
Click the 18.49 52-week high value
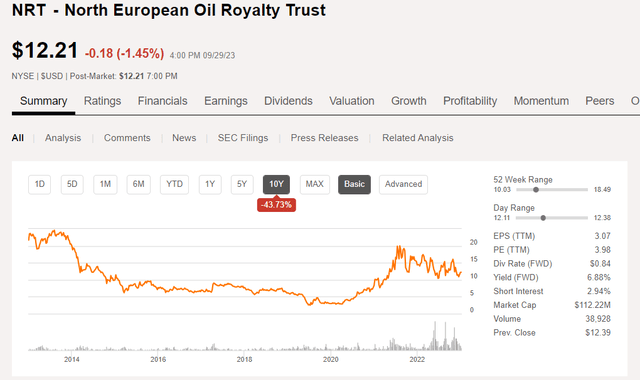click(602, 190)
